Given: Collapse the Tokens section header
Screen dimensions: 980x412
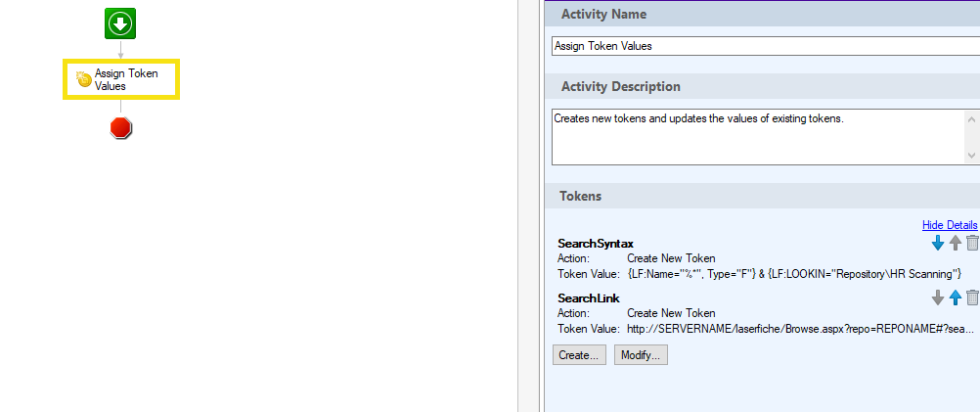Looking at the screenshot, I should 762,196.
